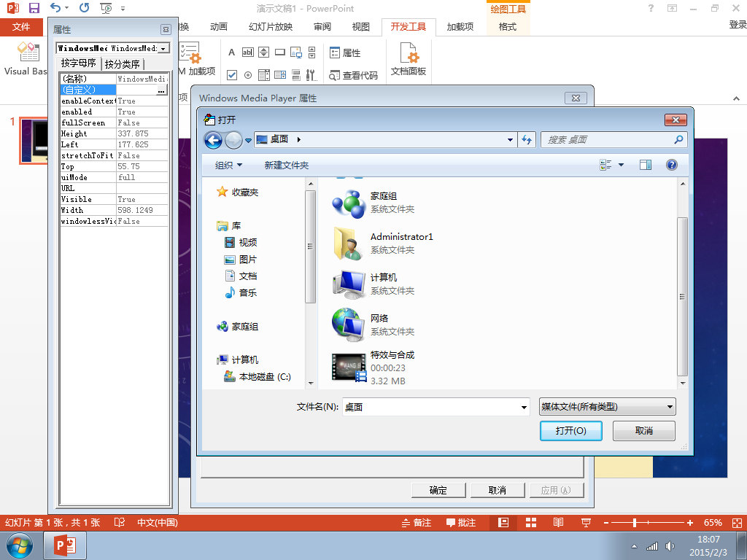Insert a Combo Box control
The image size is (747, 560).
point(280,75)
